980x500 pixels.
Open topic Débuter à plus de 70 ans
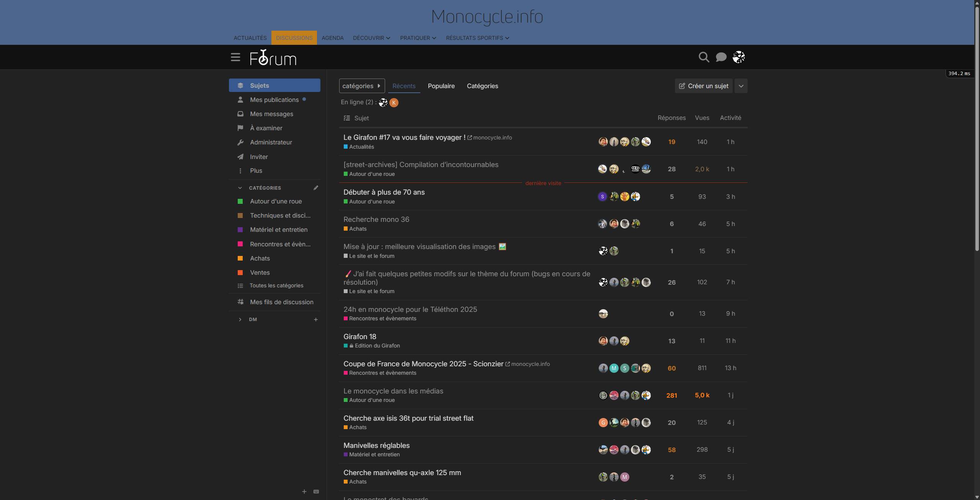(384, 192)
